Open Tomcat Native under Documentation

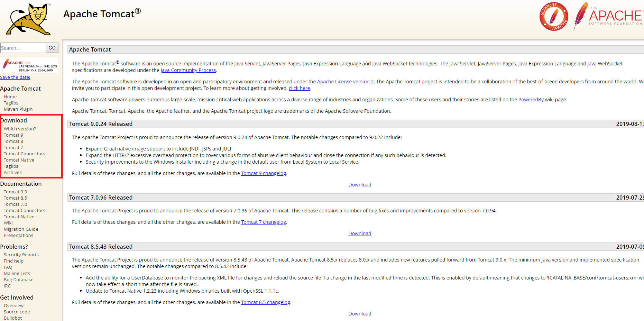(x=19, y=217)
